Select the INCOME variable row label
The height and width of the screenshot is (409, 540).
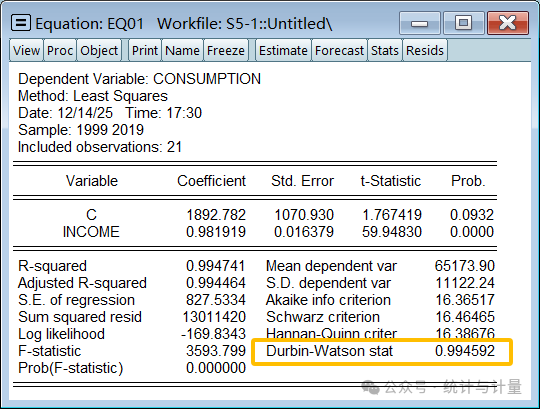(x=91, y=232)
